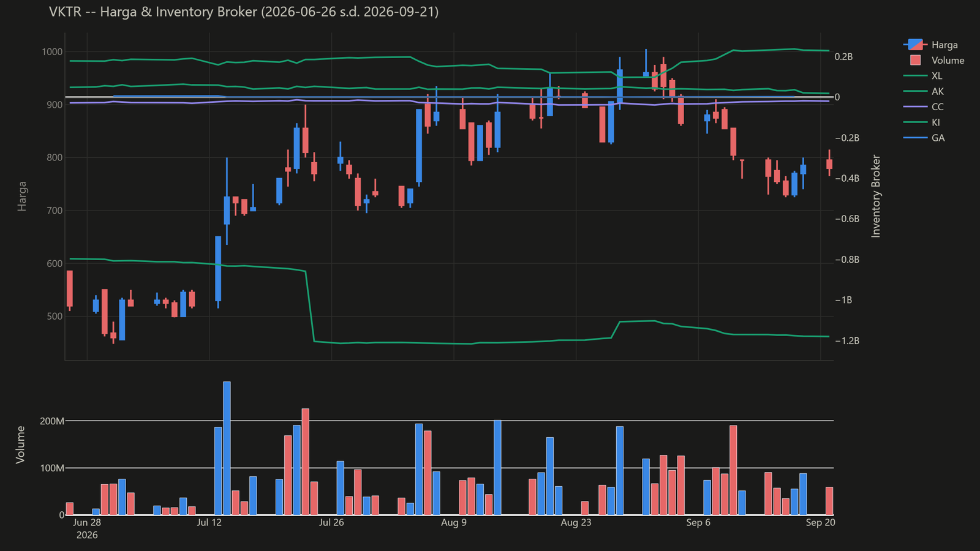Click the −1B inventory tick label
The height and width of the screenshot is (551, 980).
[843, 300]
